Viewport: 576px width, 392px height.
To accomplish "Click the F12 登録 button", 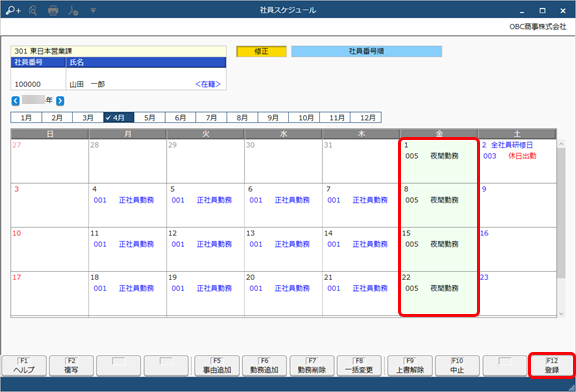I will pyautogui.click(x=552, y=366).
